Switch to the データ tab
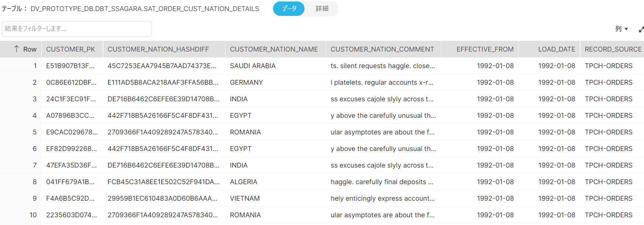 [289, 8]
